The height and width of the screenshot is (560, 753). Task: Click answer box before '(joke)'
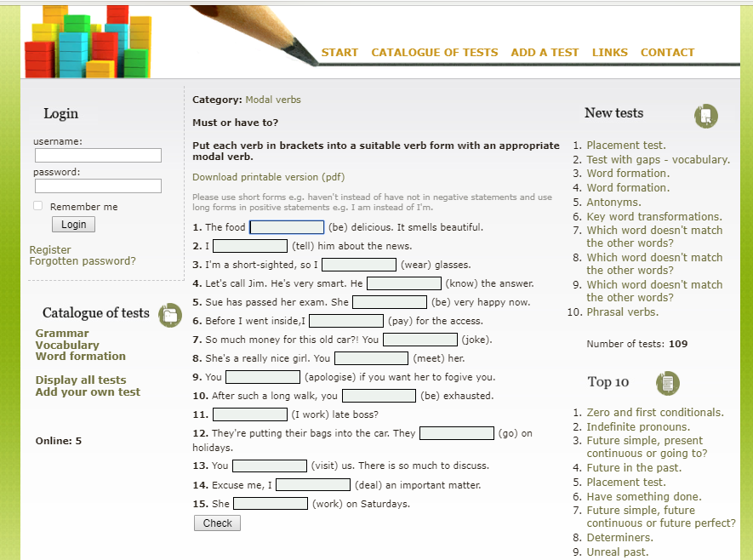coord(420,340)
